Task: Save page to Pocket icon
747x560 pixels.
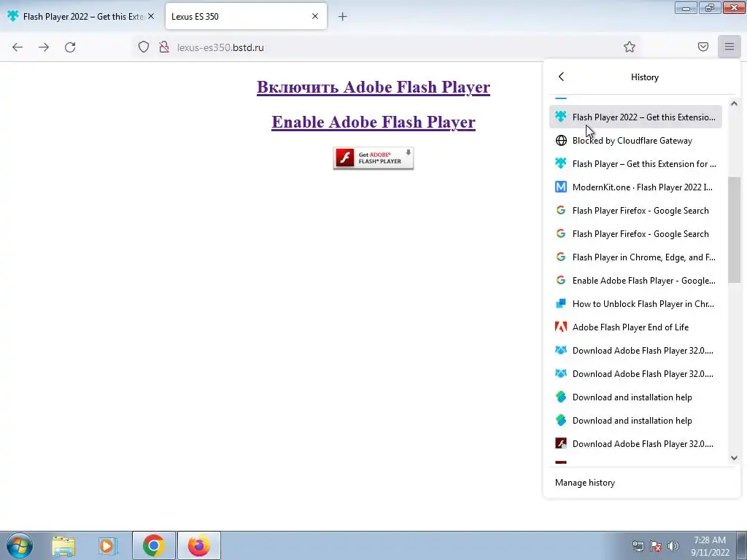Action: pyautogui.click(x=703, y=47)
